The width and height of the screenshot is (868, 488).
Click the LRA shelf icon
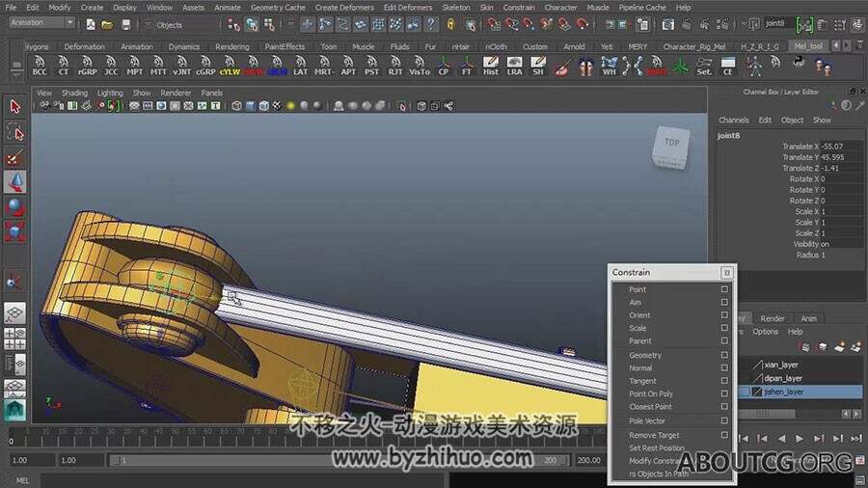coord(514,66)
